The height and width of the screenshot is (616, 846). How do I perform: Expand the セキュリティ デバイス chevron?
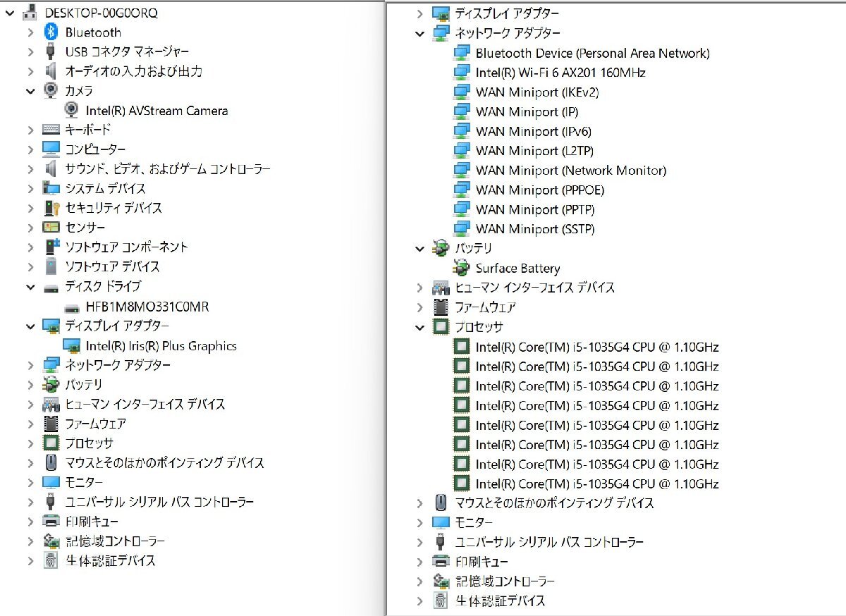pos(30,208)
